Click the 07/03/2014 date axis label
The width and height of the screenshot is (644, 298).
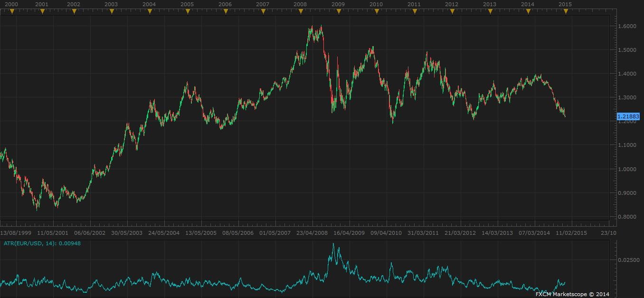coord(534,233)
